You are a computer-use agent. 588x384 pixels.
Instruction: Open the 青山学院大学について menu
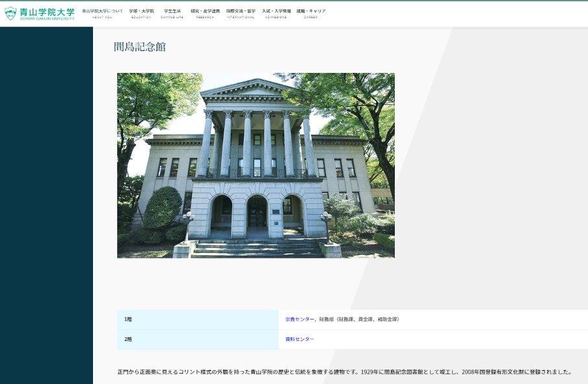(102, 13)
